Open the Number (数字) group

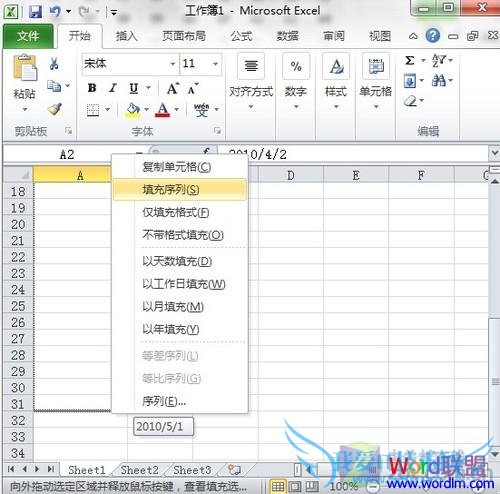click(x=296, y=82)
